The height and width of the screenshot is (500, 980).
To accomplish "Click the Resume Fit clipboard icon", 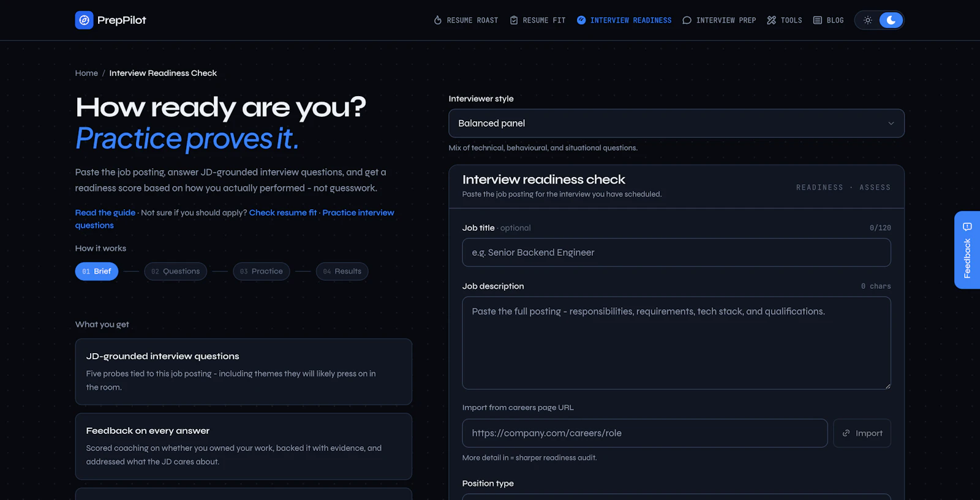I will click(x=514, y=20).
